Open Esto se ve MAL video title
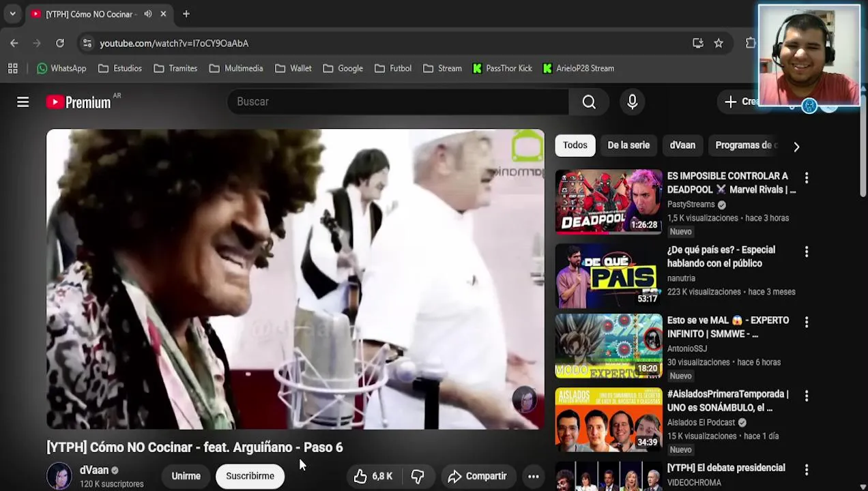This screenshot has height=491, width=868. click(728, 327)
